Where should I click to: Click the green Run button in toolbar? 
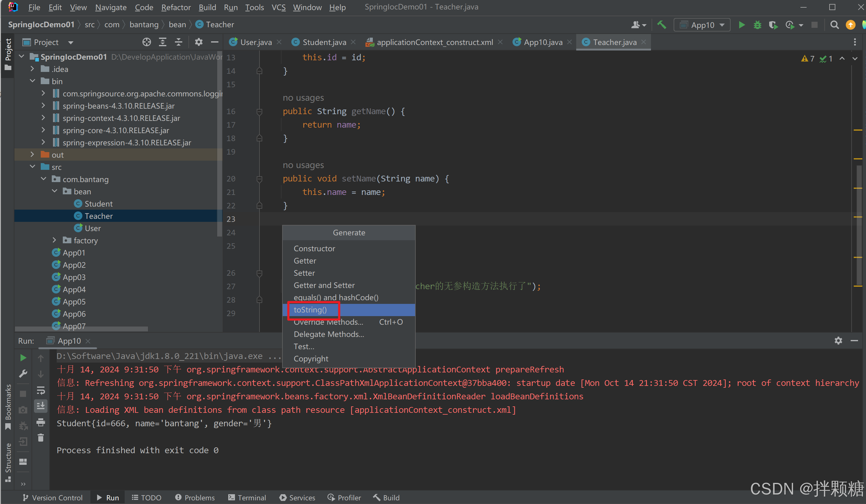click(x=742, y=25)
